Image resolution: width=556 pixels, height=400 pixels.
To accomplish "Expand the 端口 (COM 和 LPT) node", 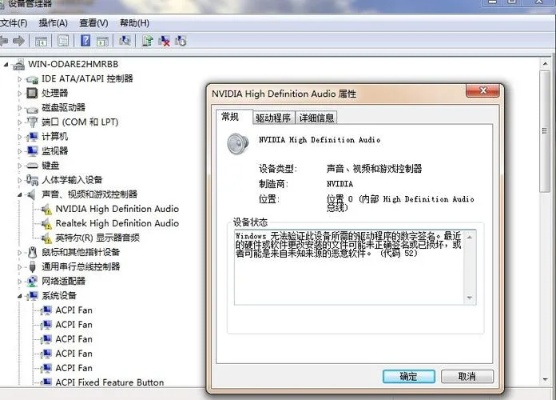I will click(20, 122).
